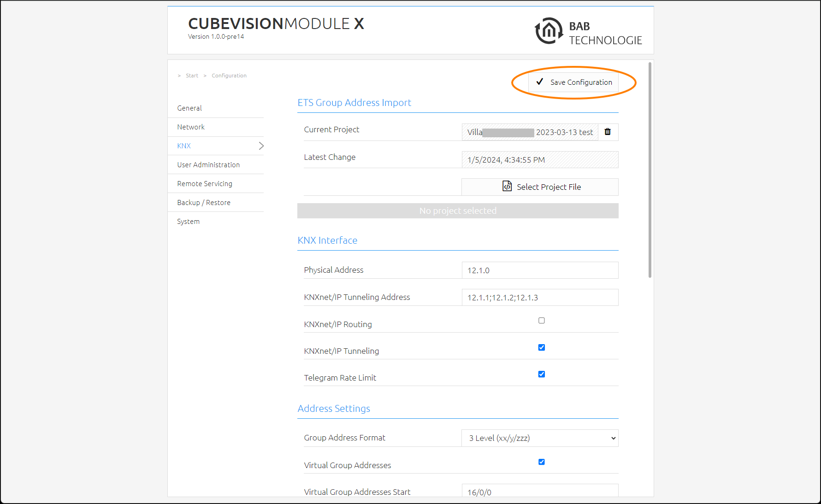Open the Group Address Format dropdown
This screenshot has width=821, height=504.
540,438
